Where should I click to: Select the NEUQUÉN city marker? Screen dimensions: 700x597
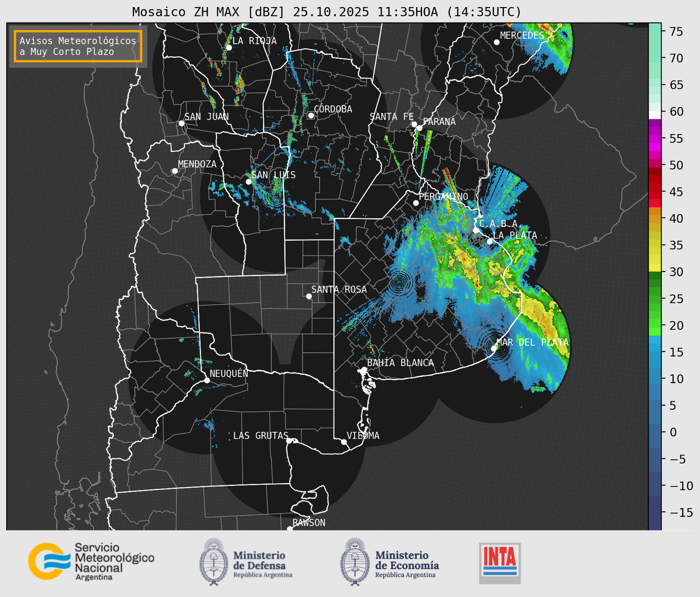tap(207, 380)
